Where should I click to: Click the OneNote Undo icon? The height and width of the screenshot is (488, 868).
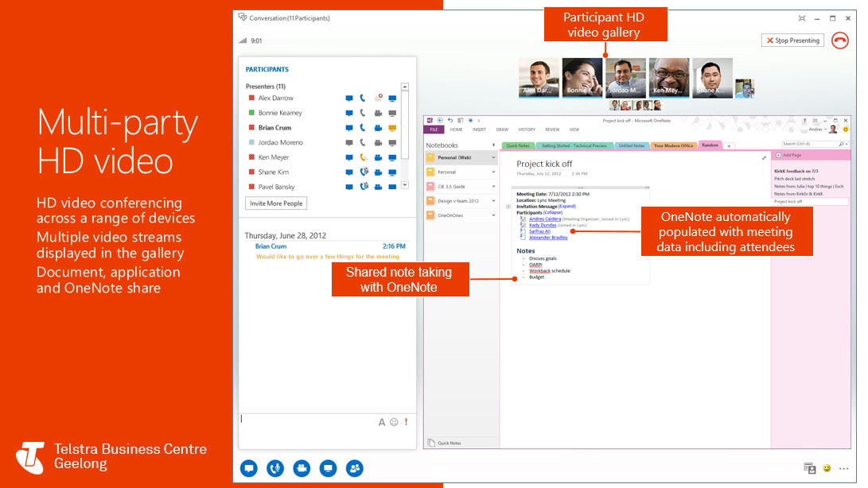coord(450,120)
